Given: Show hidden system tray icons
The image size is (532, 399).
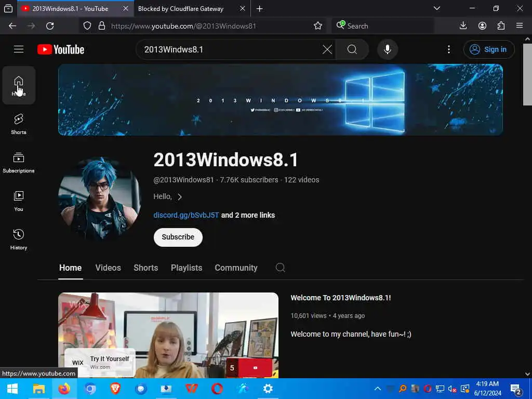Looking at the screenshot, I should [378, 389].
